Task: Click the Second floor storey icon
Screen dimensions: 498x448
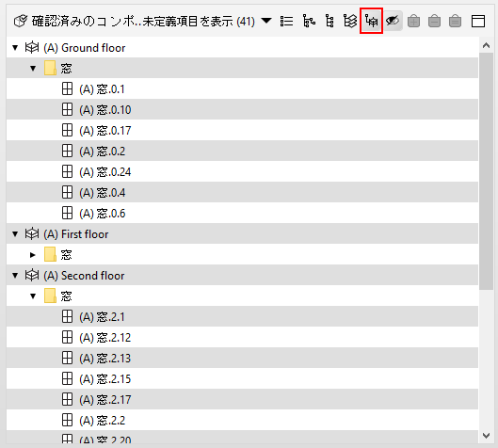Action: (x=32, y=275)
